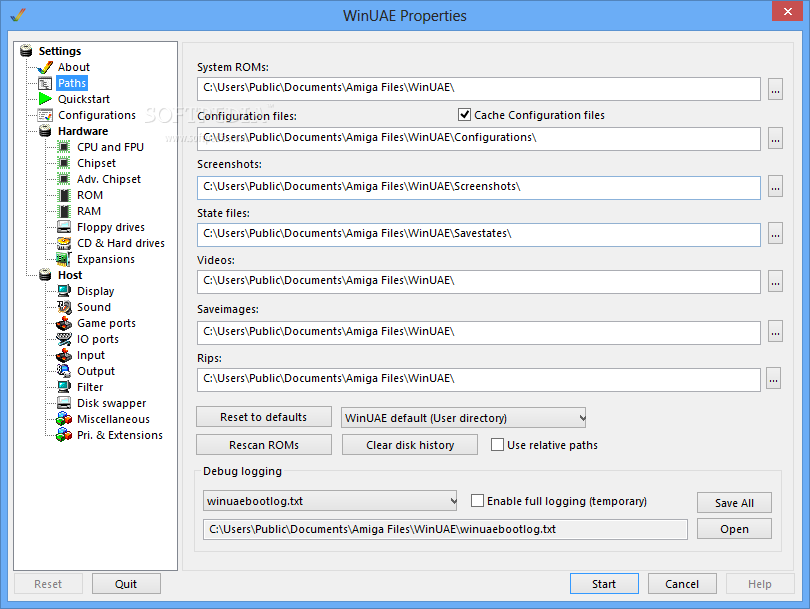Browse for Configuration files path
This screenshot has width=810, height=609.
click(x=775, y=138)
